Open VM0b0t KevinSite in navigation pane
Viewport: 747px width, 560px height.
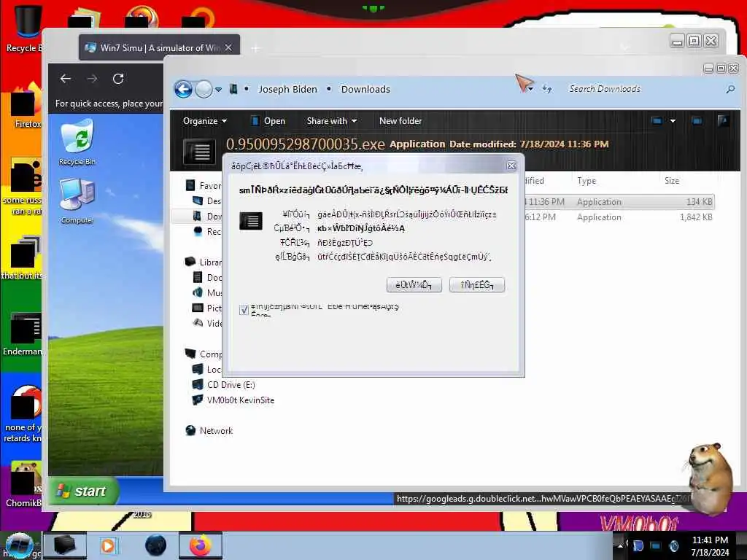233,400
